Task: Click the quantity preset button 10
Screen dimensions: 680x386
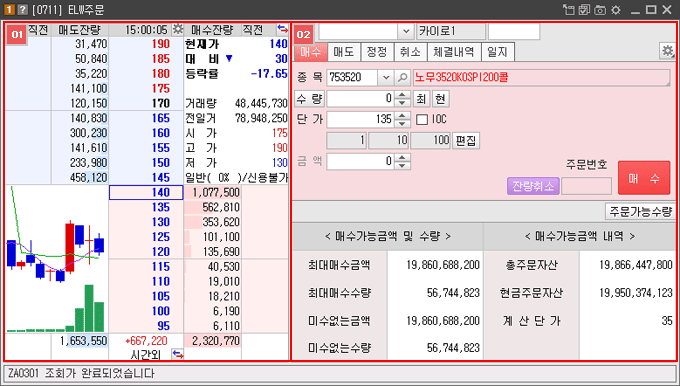Action: (388, 141)
